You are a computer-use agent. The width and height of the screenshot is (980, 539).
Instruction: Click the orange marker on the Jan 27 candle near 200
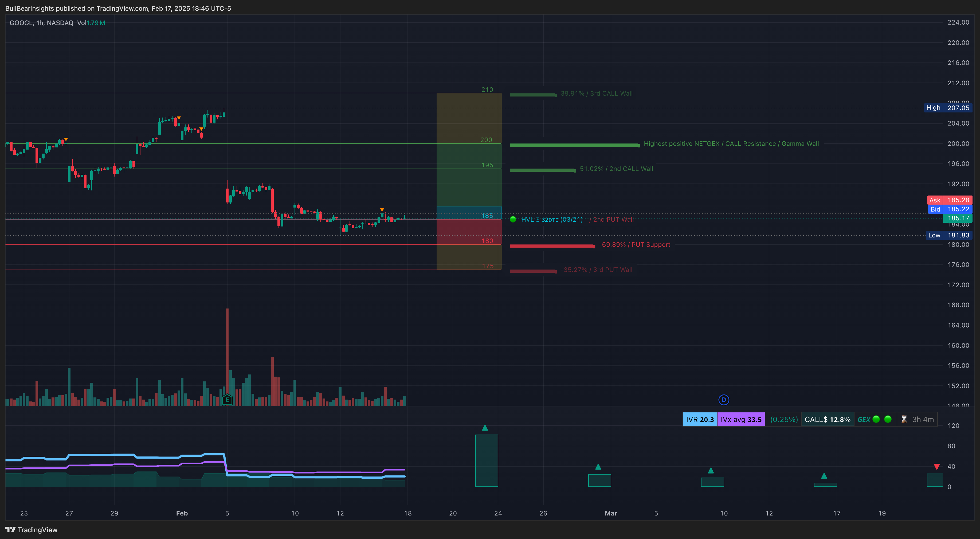pos(66,139)
